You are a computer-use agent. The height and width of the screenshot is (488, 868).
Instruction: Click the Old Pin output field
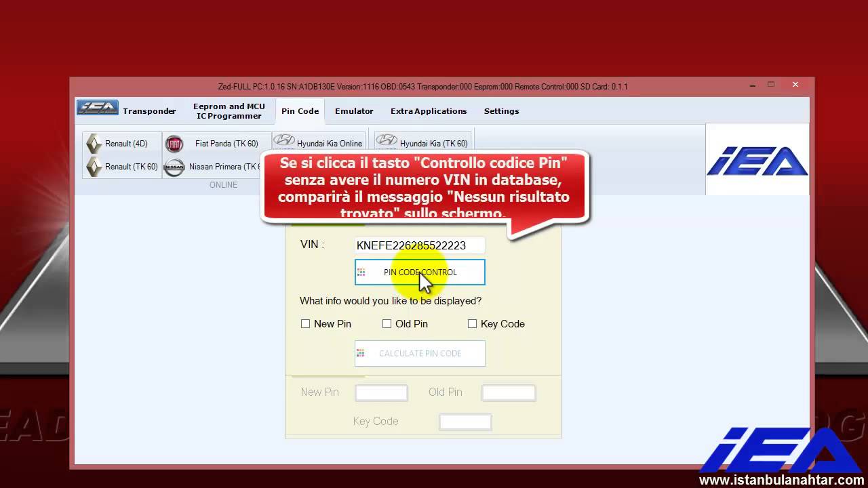coord(509,392)
